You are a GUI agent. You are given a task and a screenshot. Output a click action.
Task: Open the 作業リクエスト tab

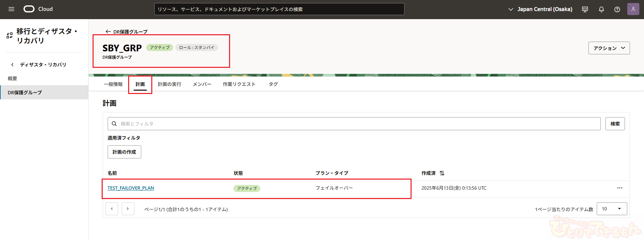coord(239,84)
